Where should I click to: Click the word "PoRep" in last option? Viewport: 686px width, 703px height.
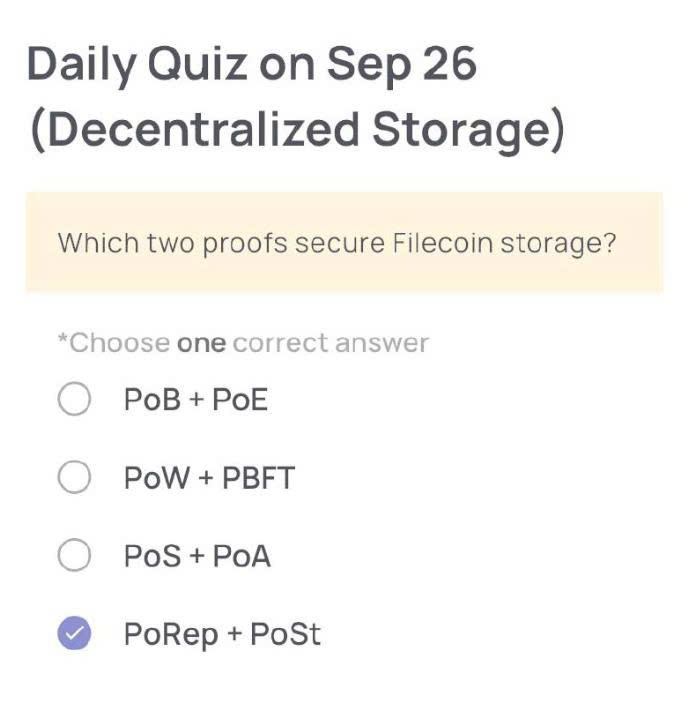pyautogui.click(x=170, y=635)
